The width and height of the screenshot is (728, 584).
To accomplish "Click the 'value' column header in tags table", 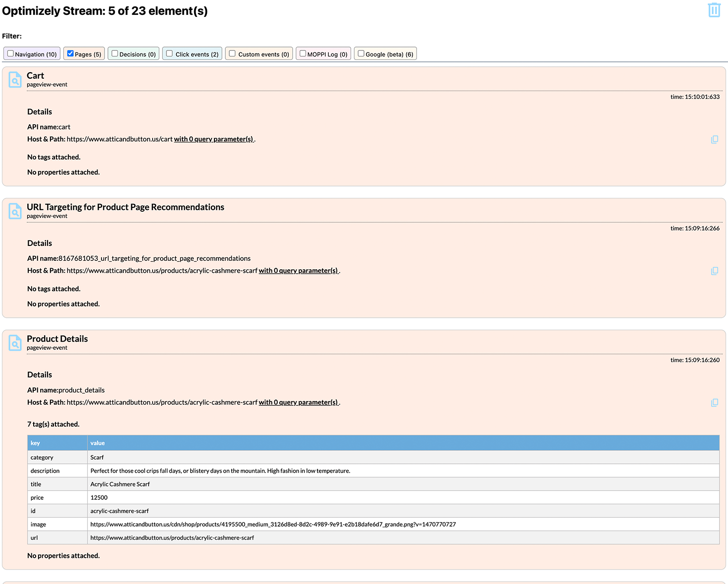I will point(98,443).
